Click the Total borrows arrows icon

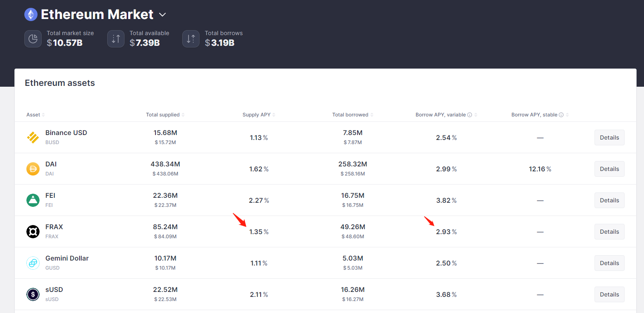tap(191, 38)
